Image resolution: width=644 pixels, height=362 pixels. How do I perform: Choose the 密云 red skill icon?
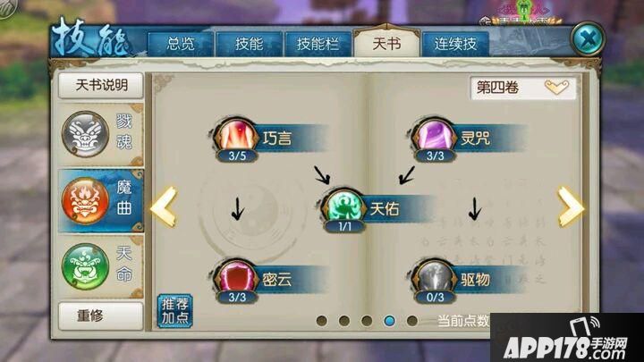click(236, 278)
